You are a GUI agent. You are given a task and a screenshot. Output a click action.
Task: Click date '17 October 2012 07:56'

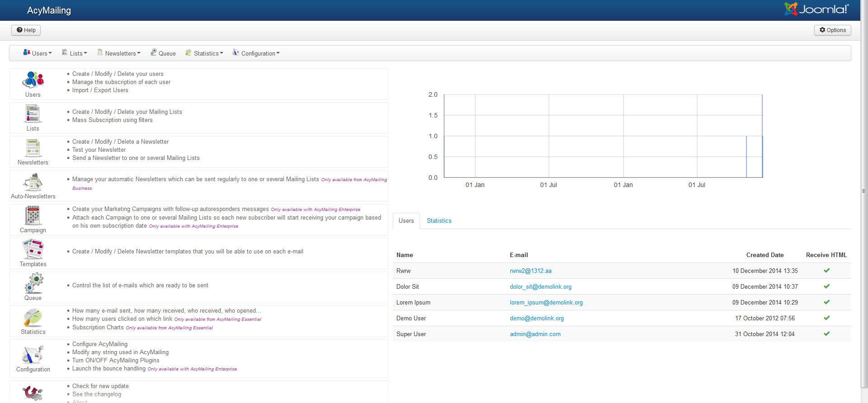(765, 319)
